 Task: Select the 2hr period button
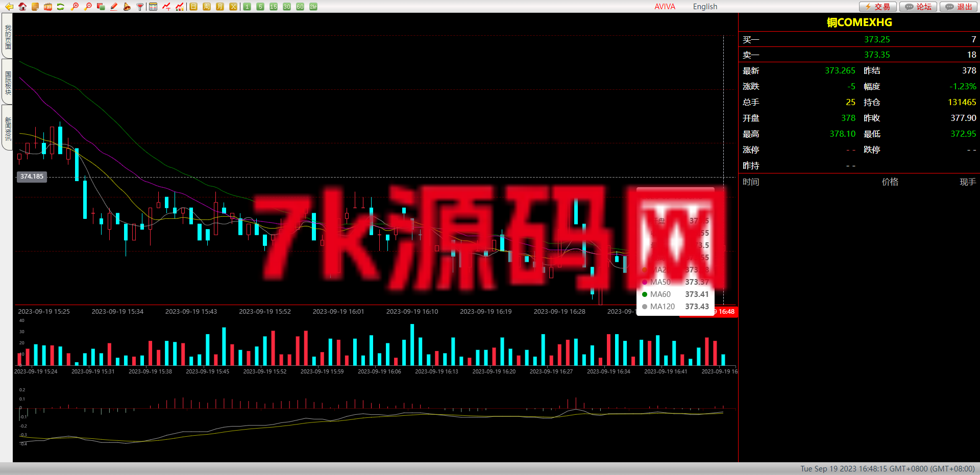click(313, 7)
